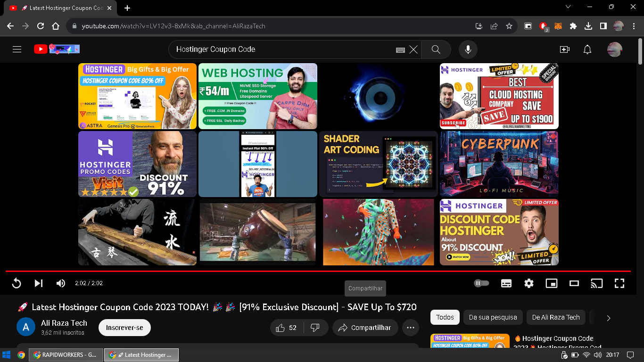Open the YouTube guide hamburger menu
Viewport: 644px width, 362px height.
[x=17, y=49]
